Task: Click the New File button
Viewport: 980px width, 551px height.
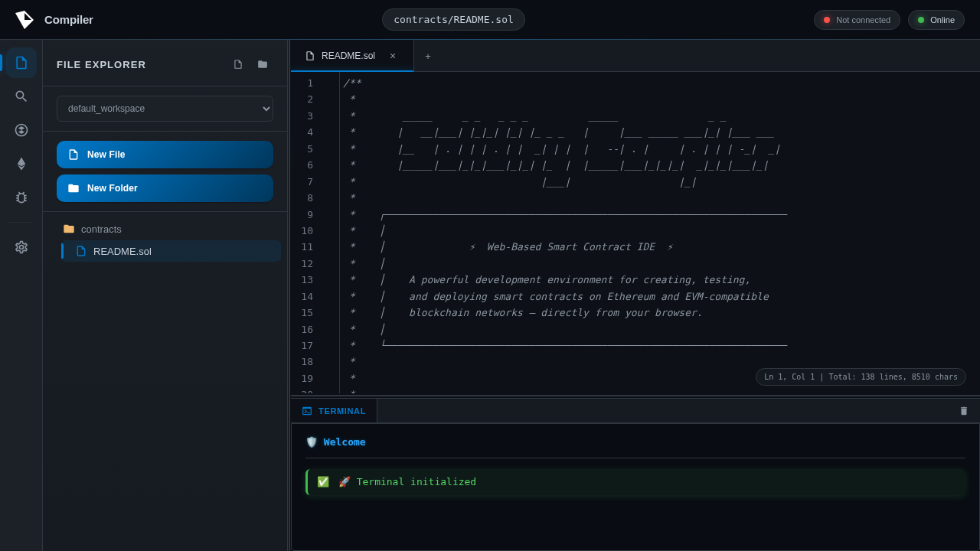Action: point(165,155)
